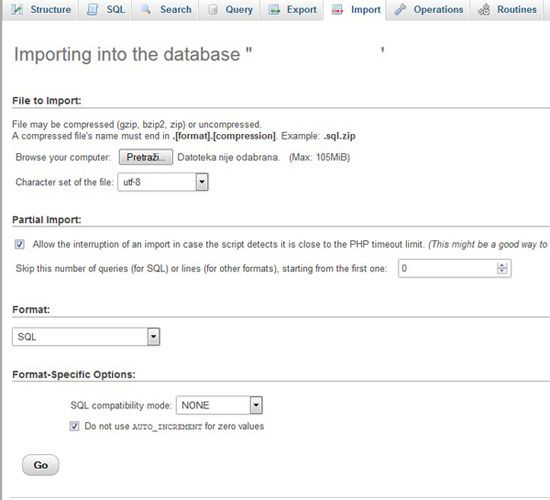Open the character set utf-8 dropdown

[163, 182]
